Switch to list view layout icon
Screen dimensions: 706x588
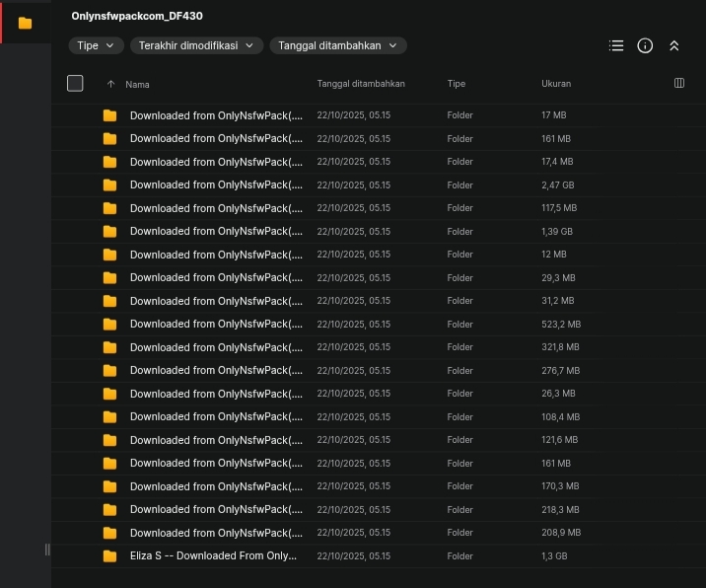pos(616,45)
